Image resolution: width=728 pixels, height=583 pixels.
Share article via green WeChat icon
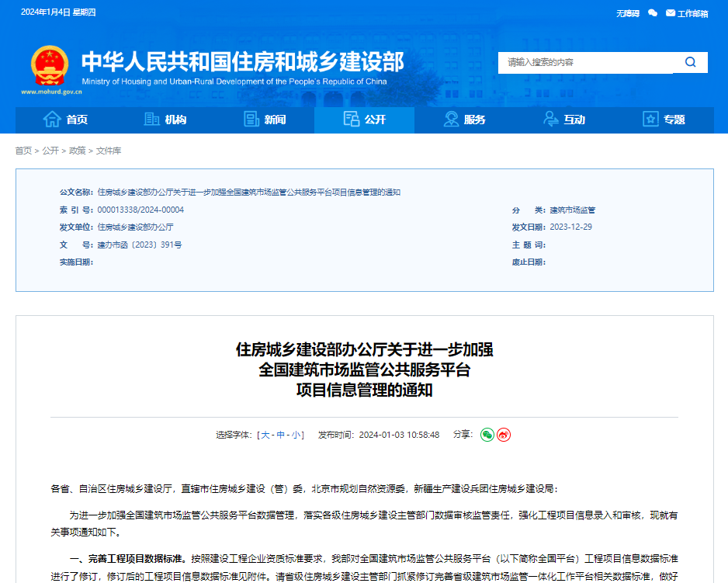[x=487, y=435]
